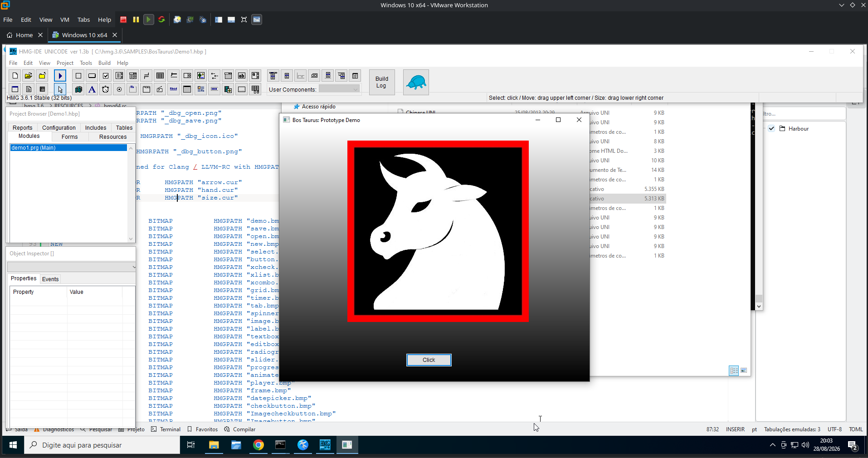Click the UTF-8 encoding status bar entry
Viewport: 868px width, 458px height.
click(834, 429)
